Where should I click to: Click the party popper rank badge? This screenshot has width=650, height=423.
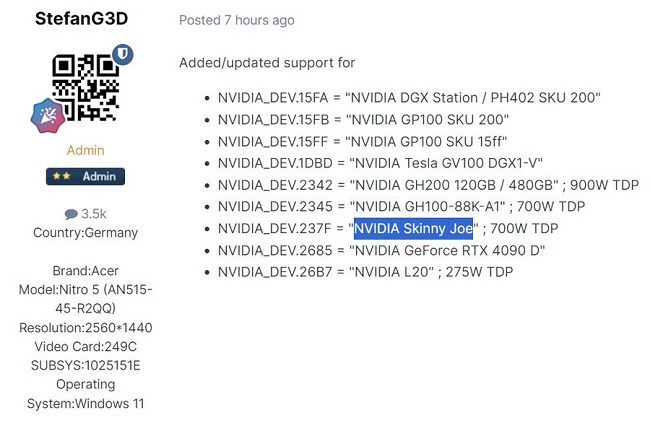(48, 117)
